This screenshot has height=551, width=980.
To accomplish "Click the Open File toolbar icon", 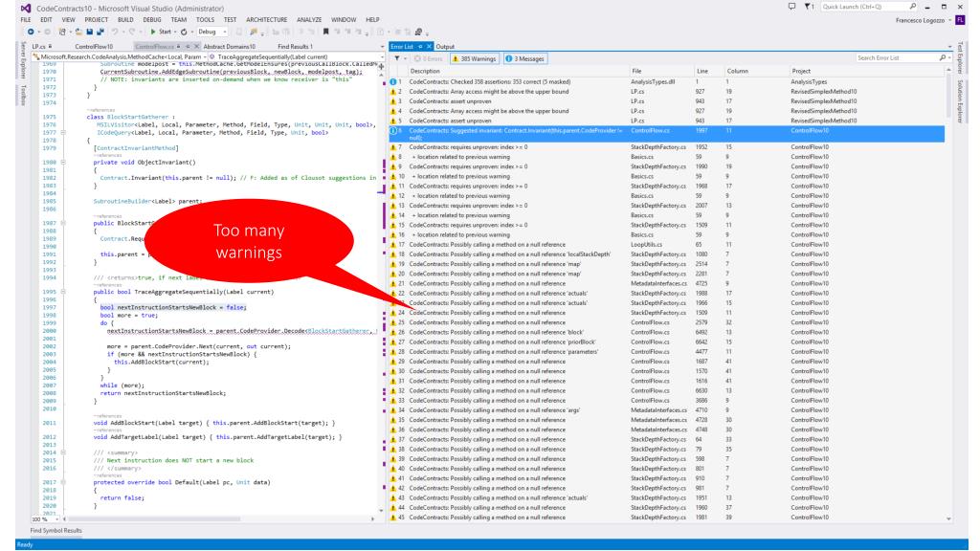I will coord(78,32).
